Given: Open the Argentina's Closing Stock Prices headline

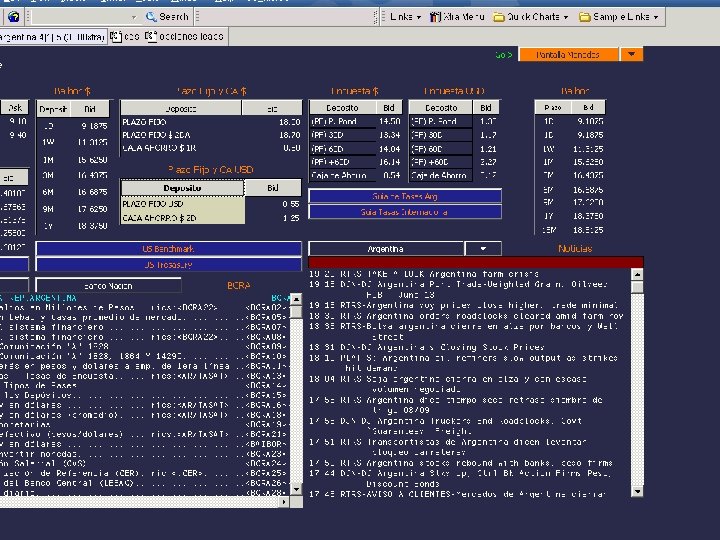Looking at the screenshot, I should 426,347.
